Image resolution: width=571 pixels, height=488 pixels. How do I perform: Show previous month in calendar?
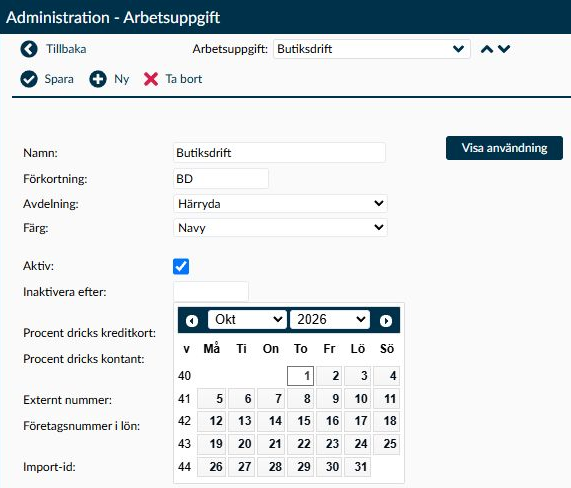click(x=192, y=320)
